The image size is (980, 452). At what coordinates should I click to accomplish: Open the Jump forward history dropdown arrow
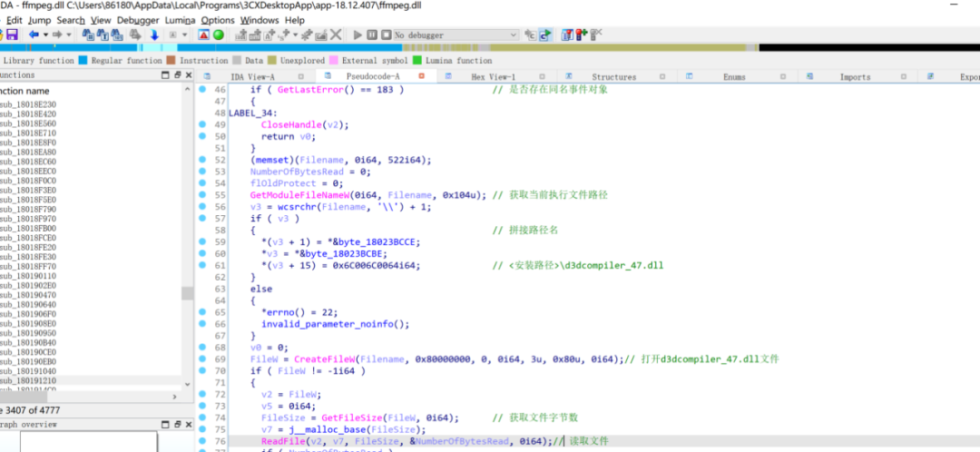coord(69,34)
